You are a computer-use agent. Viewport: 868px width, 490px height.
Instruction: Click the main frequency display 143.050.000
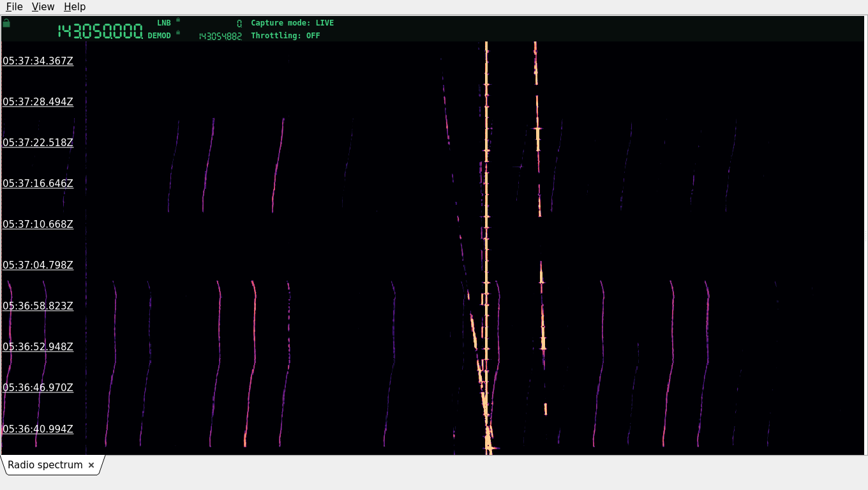(100, 31)
